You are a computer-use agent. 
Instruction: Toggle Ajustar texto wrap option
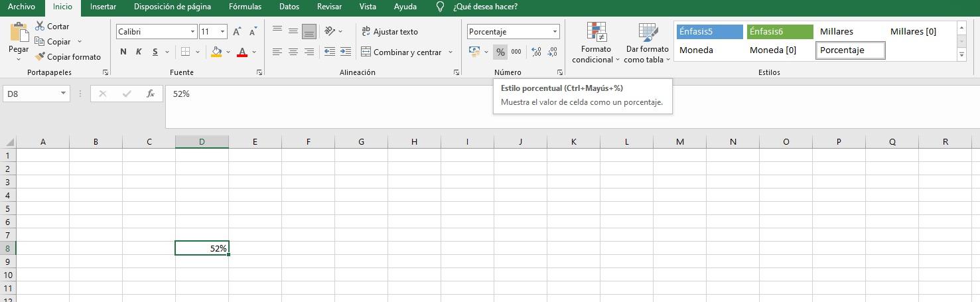click(x=389, y=31)
